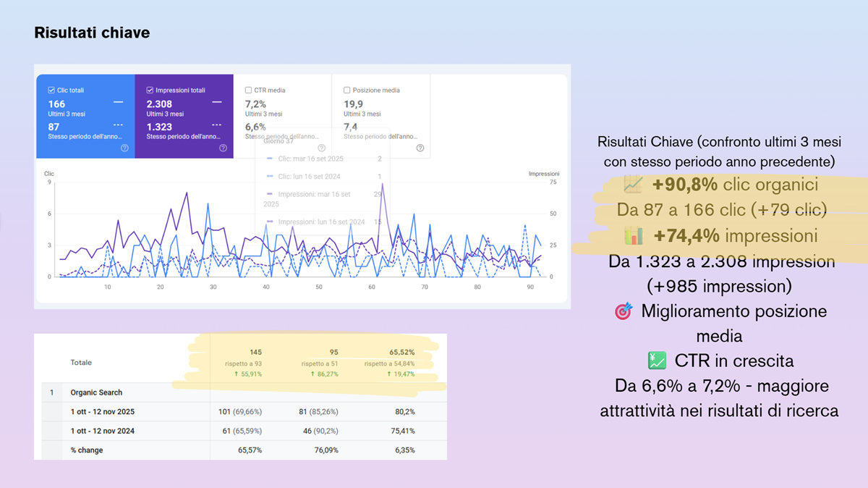Click the Risultati chiave slide title
The height and width of the screenshot is (488, 868).
tap(92, 33)
